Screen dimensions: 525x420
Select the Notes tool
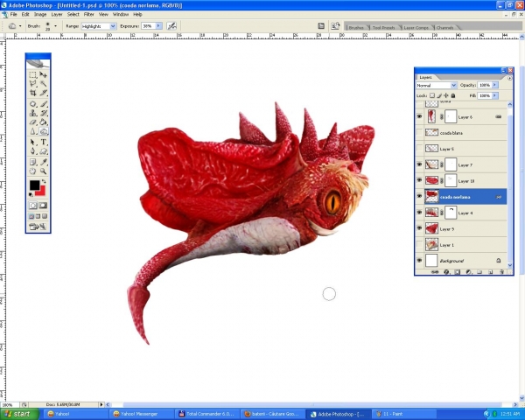point(33,162)
